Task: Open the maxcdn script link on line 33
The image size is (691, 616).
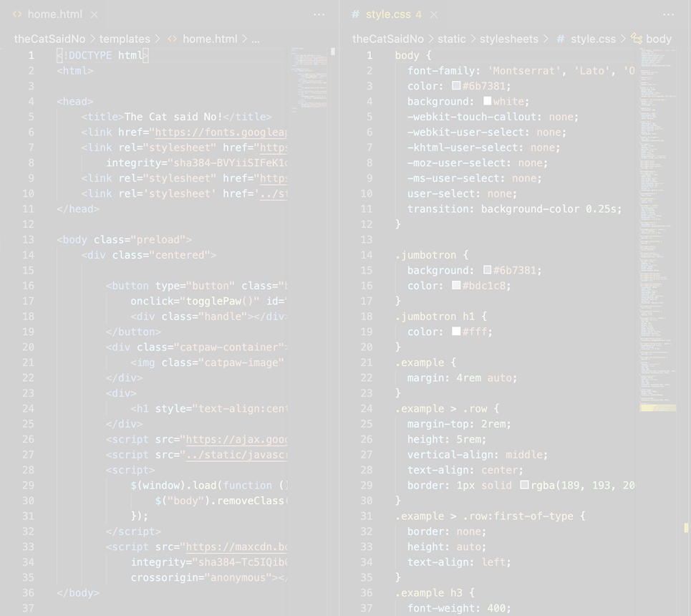Action: tap(236, 547)
